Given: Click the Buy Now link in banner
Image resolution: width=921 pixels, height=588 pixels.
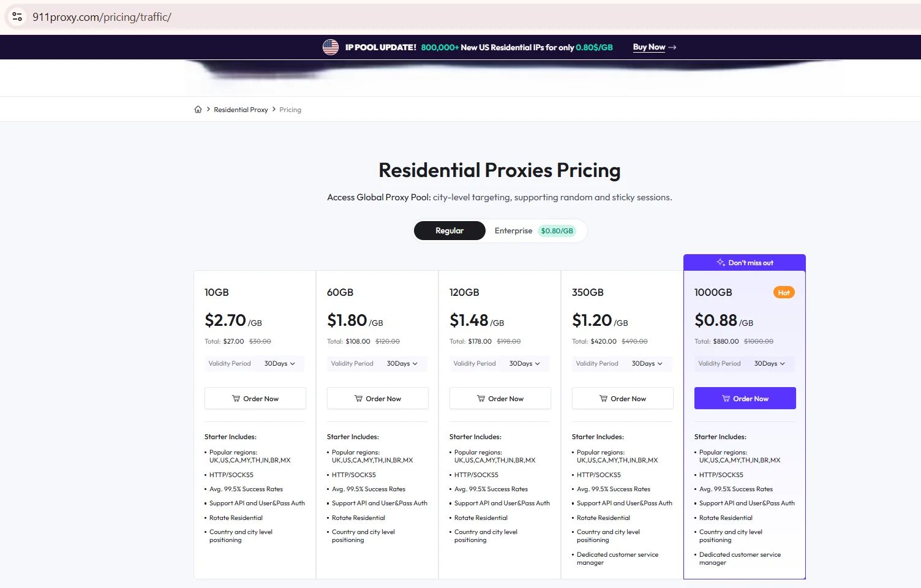Looking at the screenshot, I should tap(649, 47).
